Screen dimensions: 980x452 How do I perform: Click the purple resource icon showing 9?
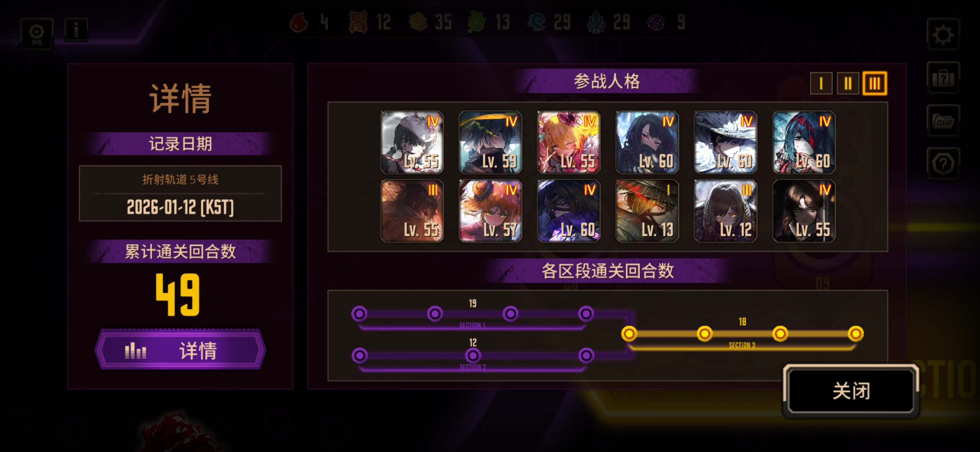tap(656, 22)
